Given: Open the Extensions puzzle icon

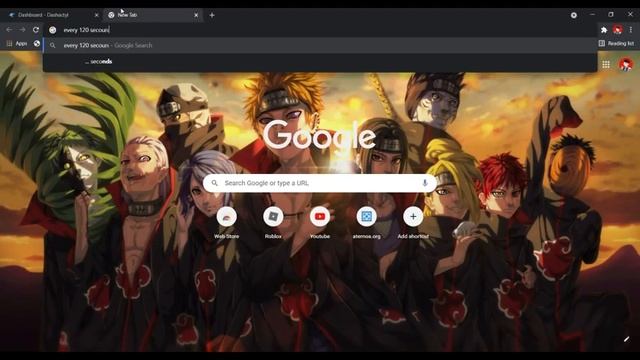Looking at the screenshot, I should click(604, 30).
